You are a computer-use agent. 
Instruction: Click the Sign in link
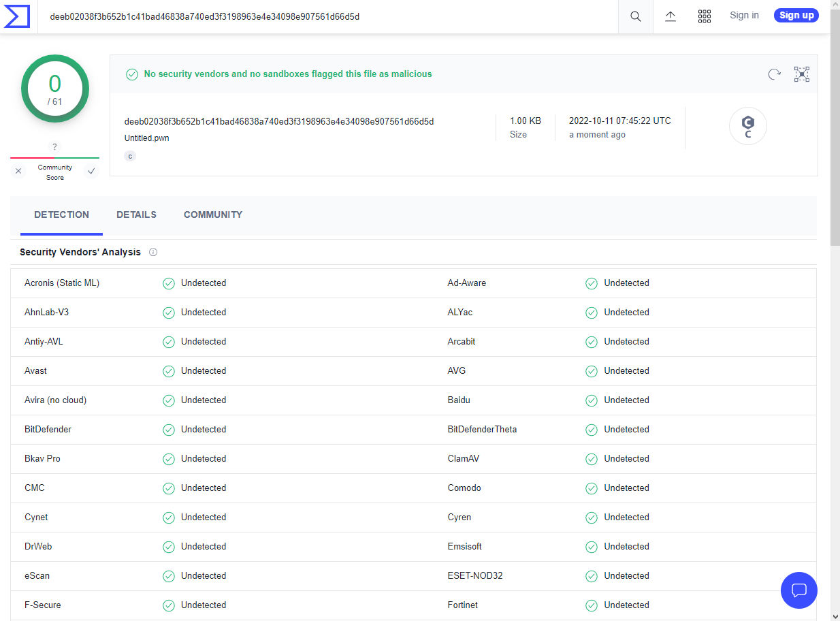point(744,15)
